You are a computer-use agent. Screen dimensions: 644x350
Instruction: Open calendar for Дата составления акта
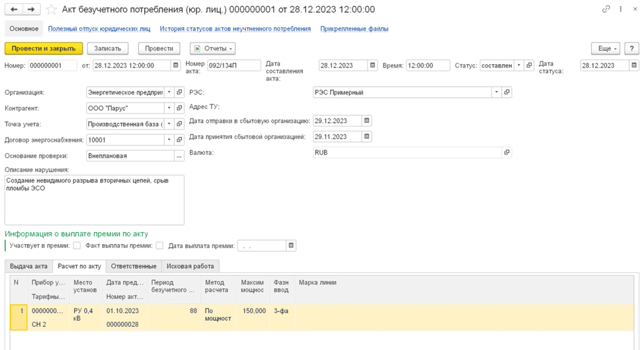click(372, 66)
